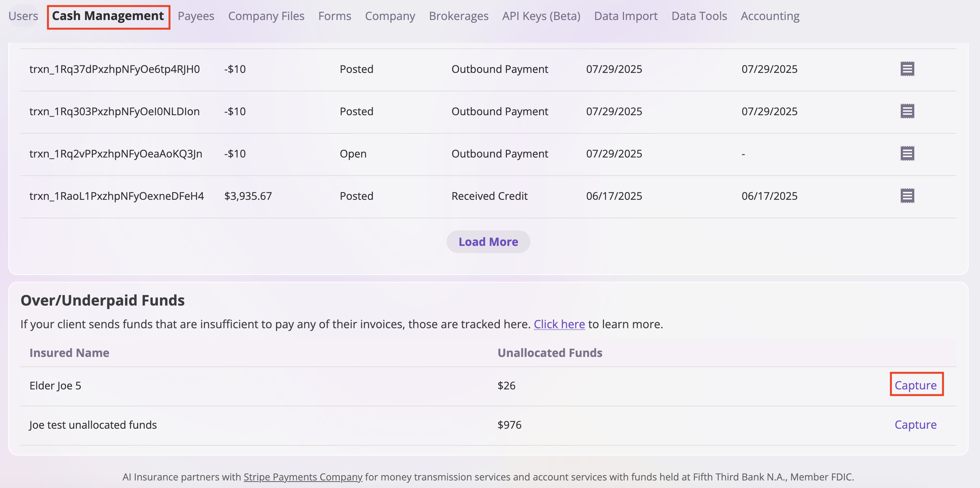Open receipt icon for trxn_1Rq303PxzhpNFyOeI0NLDIon
The image size is (980, 488).
coord(907,111)
